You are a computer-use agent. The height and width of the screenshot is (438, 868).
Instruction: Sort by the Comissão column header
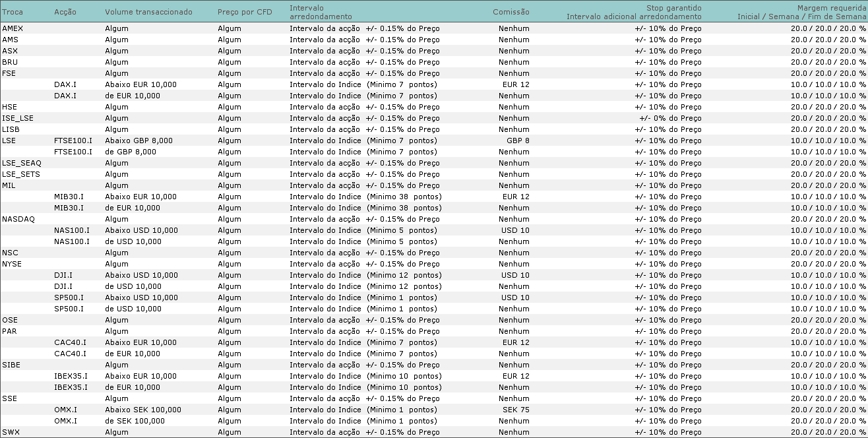click(512, 11)
